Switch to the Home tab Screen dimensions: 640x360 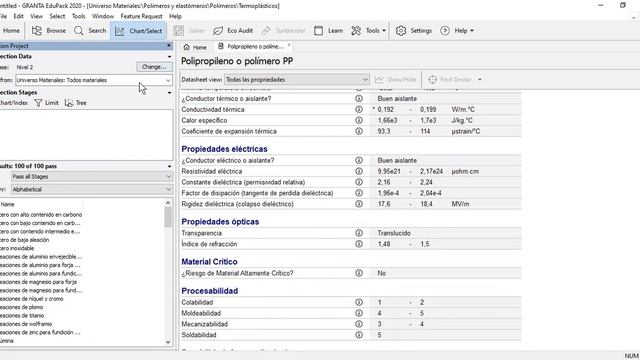coord(195,47)
